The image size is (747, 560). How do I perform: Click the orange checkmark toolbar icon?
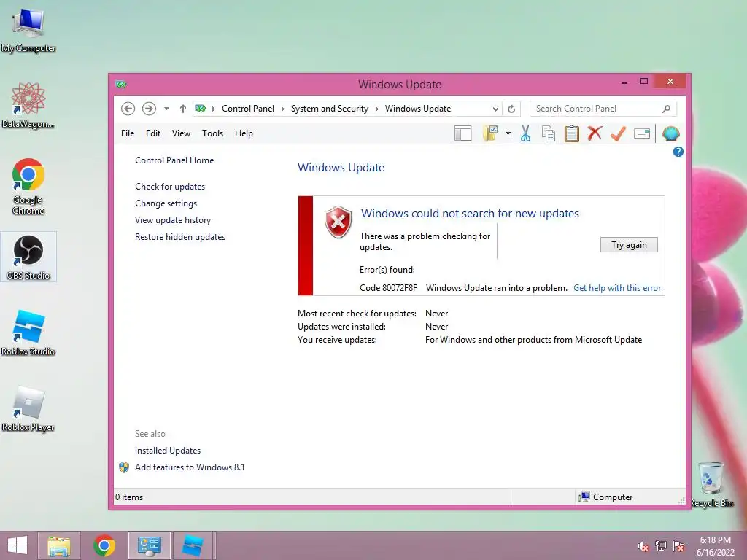[618, 134]
